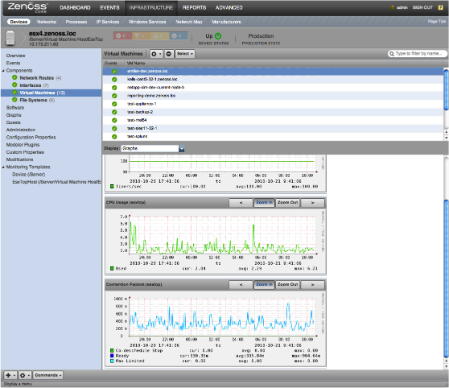Open the Overview item in left panel
This screenshot has height=388, width=449.
coord(15,56)
